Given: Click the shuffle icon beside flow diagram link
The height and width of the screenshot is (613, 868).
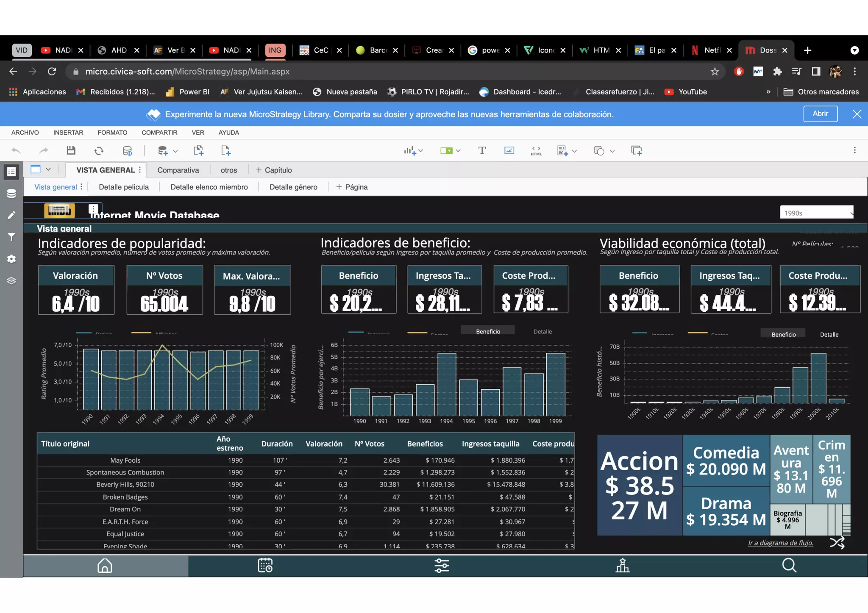Looking at the screenshot, I should pos(837,543).
